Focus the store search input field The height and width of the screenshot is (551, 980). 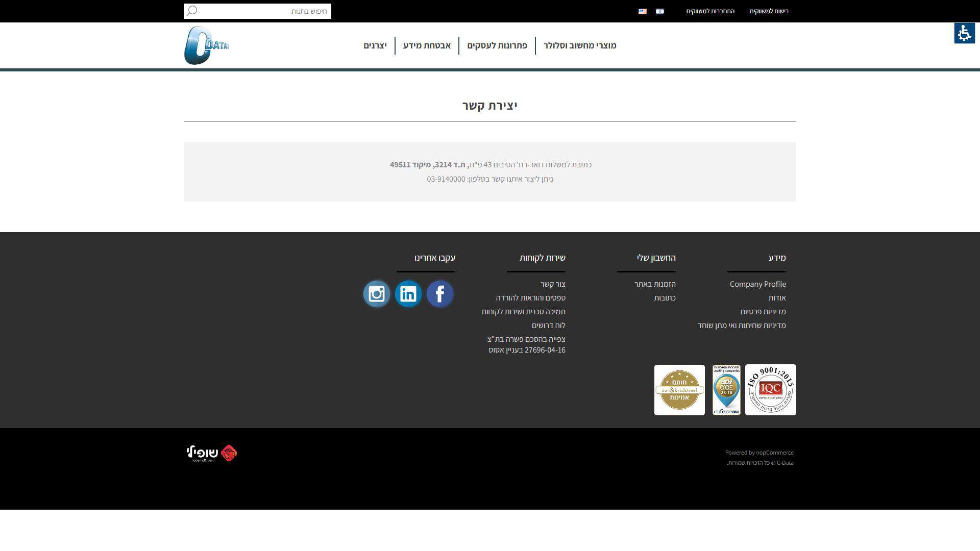pyautogui.click(x=265, y=11)
